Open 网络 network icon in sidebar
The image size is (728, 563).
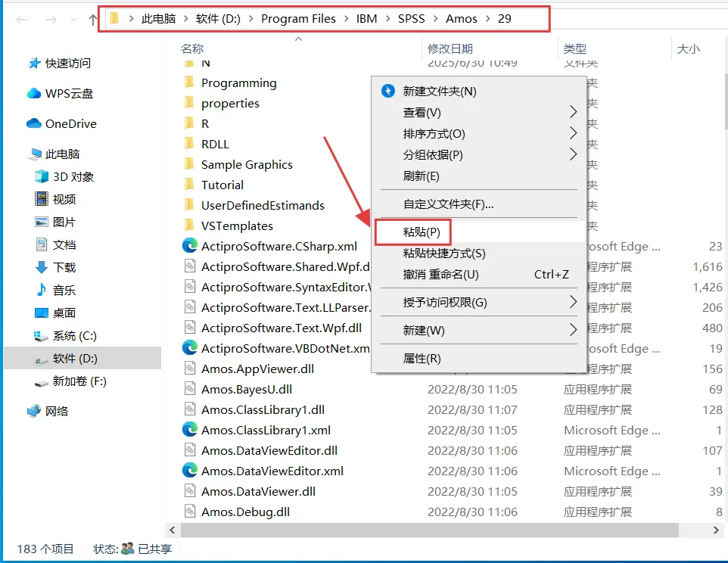[34, 411]
